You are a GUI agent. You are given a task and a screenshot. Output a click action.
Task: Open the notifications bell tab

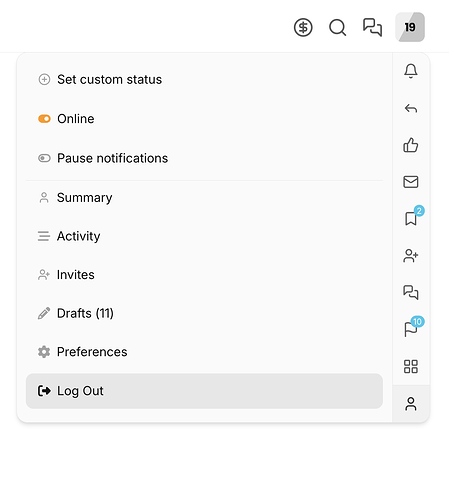(411, 71)
